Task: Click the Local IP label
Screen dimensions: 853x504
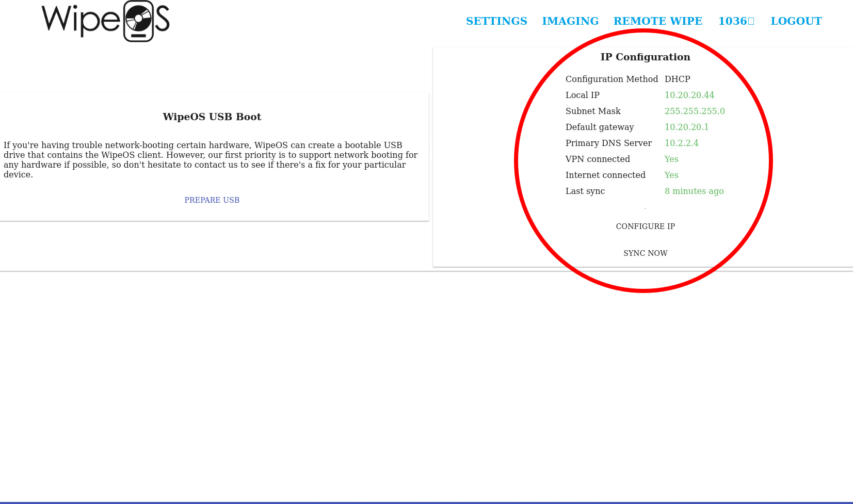Action: (583, 95)
